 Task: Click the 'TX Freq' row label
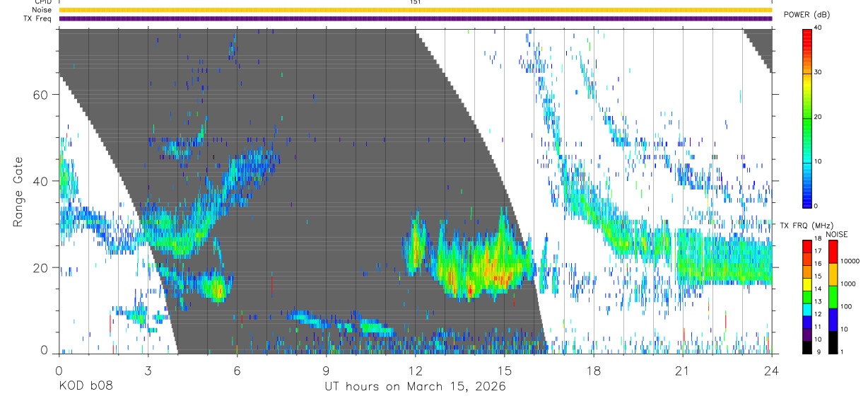coord(39,18)
